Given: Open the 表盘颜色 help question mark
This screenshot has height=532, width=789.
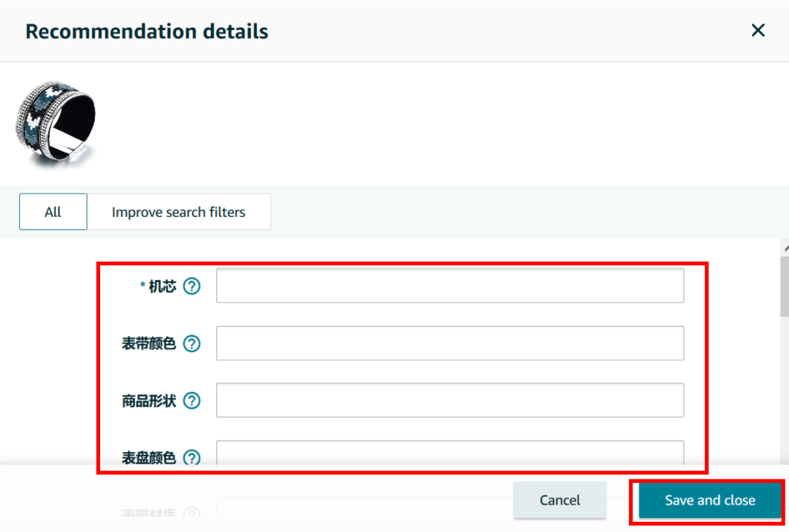Looking at the screenshot, I should [191, 457].
